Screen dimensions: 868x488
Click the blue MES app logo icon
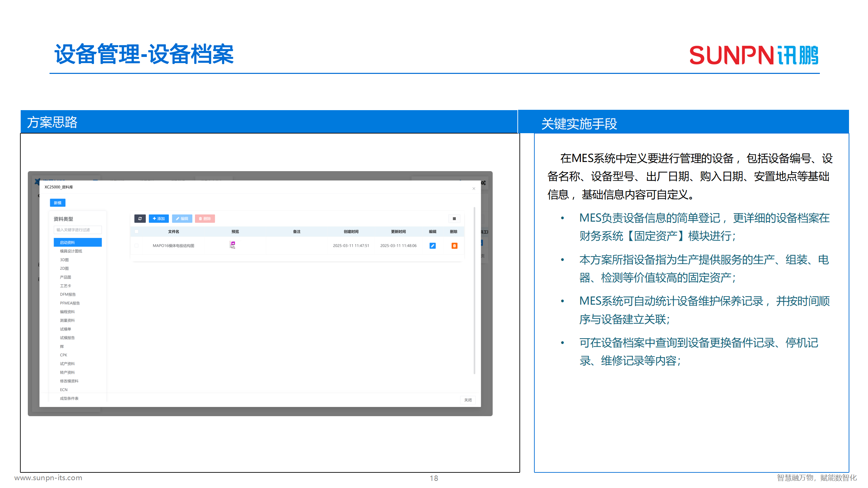37,181
